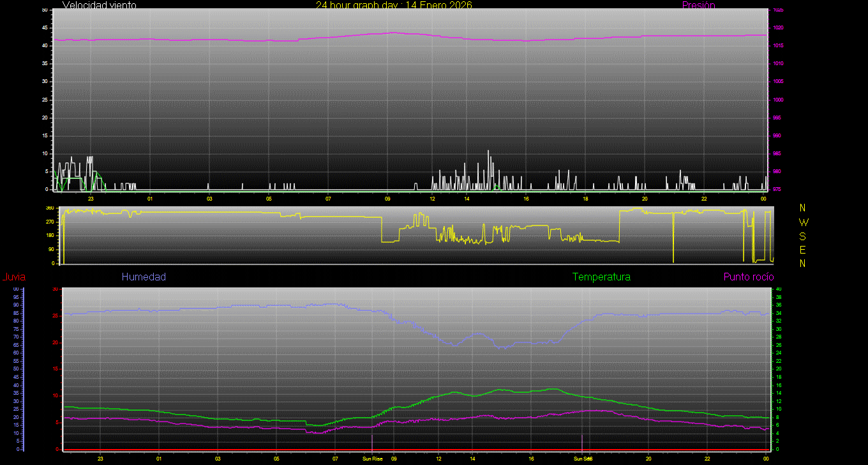Image resolution: width=868 pixels, height=465 pixels.
Task: Click the 90 tick on wind direction axis
Action: (x=51, y=250)
